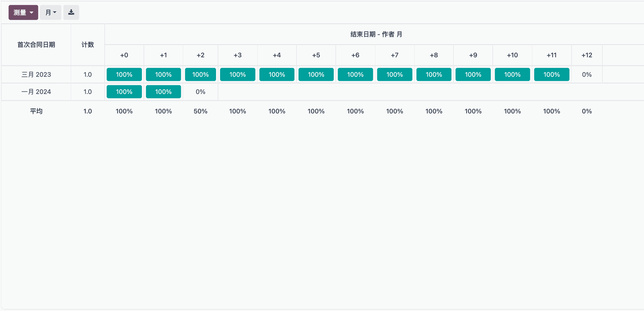
Task: Click the +11 cell for 三月 2023
Action: [x=551, y=75]
